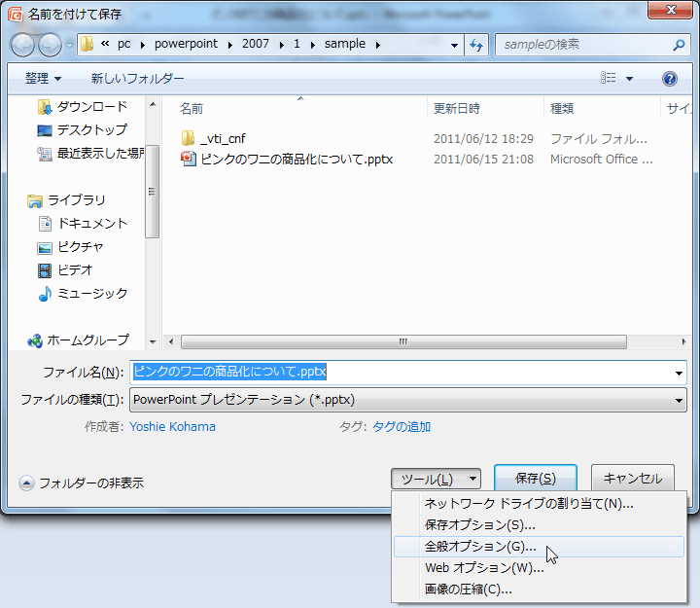This screenshot has height=608, width=700.
Task: Click the 新しいフォルダー (New folder) button
Action: point(137,79)
